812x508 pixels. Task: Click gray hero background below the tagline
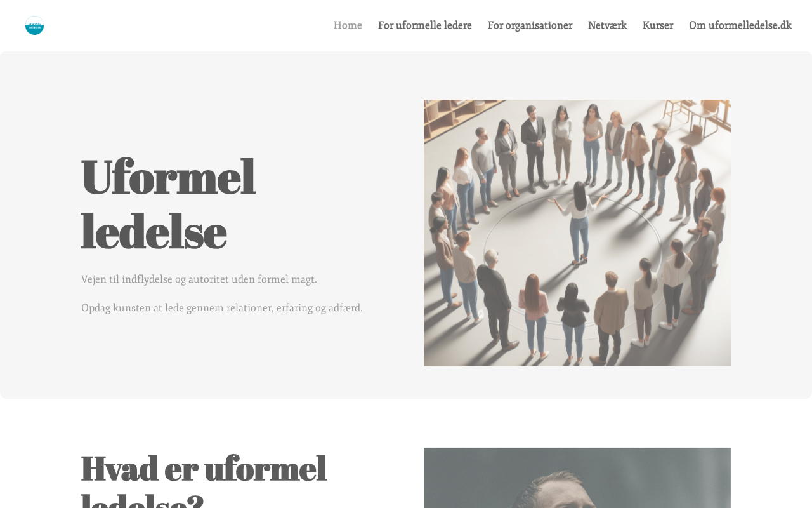(222, 356)
